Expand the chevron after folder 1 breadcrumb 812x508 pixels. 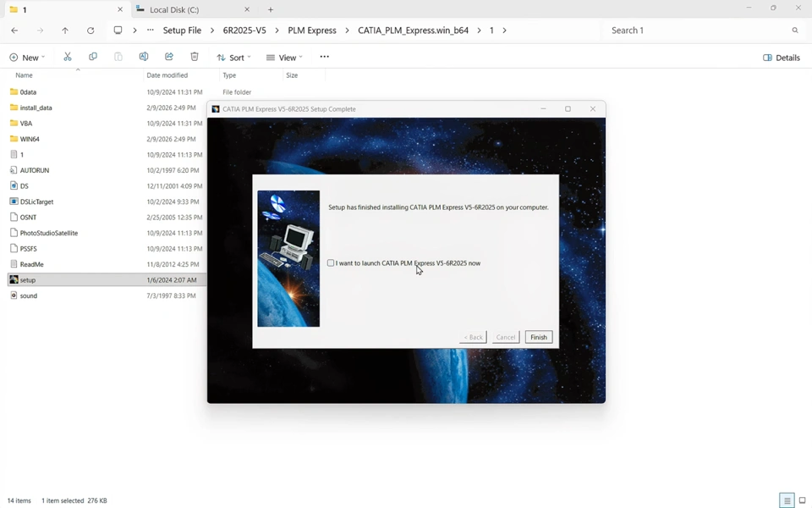pyautogui.click(x=504, y=30)
